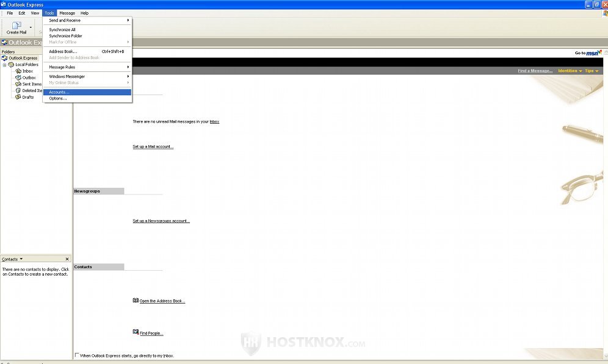Open the Edit menu
This screenshot has width=608, height=364.
[x=22, y=13]
